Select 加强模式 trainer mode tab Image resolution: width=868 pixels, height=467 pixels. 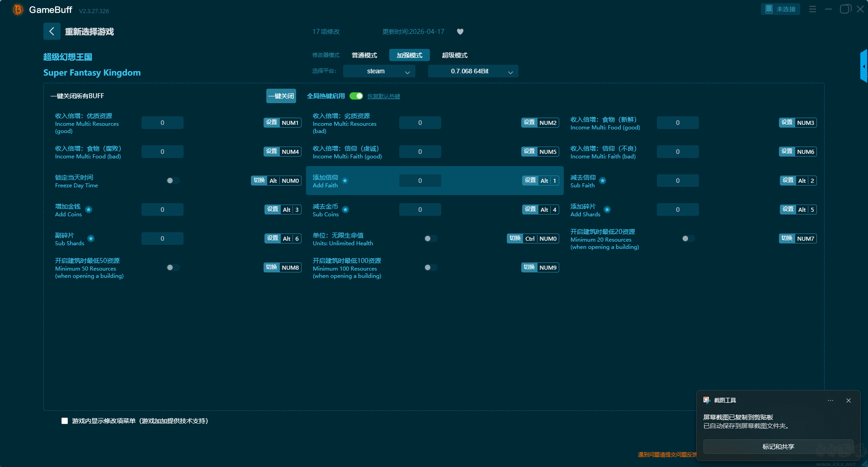coord(410,55)
